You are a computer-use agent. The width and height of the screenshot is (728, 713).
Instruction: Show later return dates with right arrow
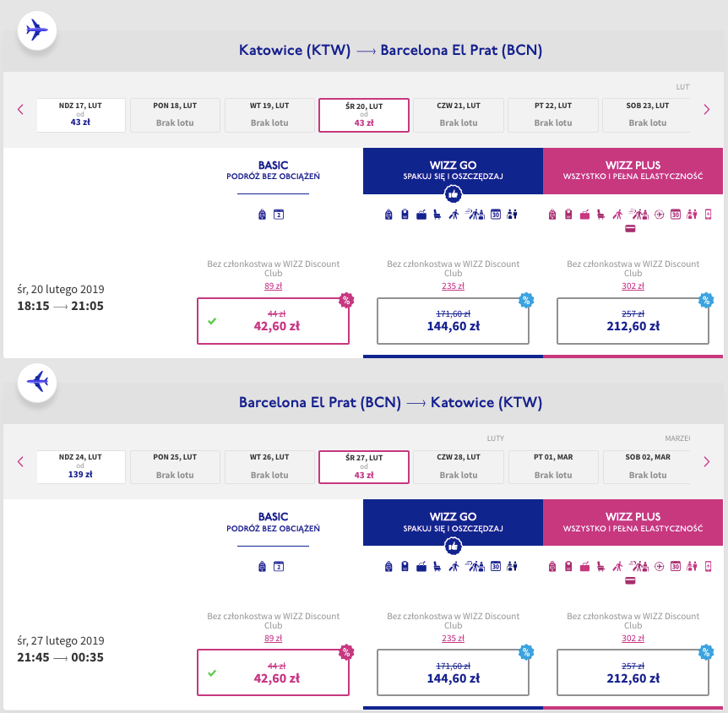coord(707,462)
